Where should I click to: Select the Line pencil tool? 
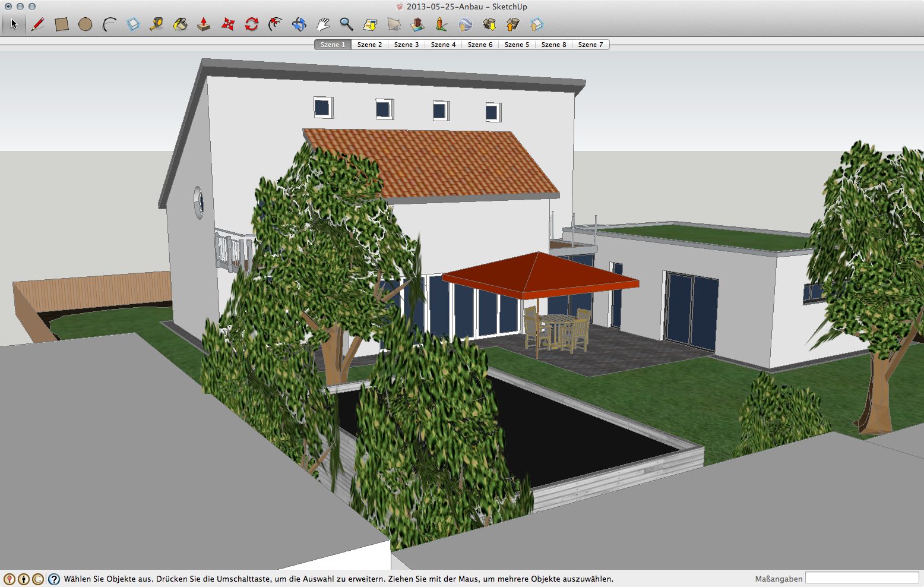click(37, 24)
